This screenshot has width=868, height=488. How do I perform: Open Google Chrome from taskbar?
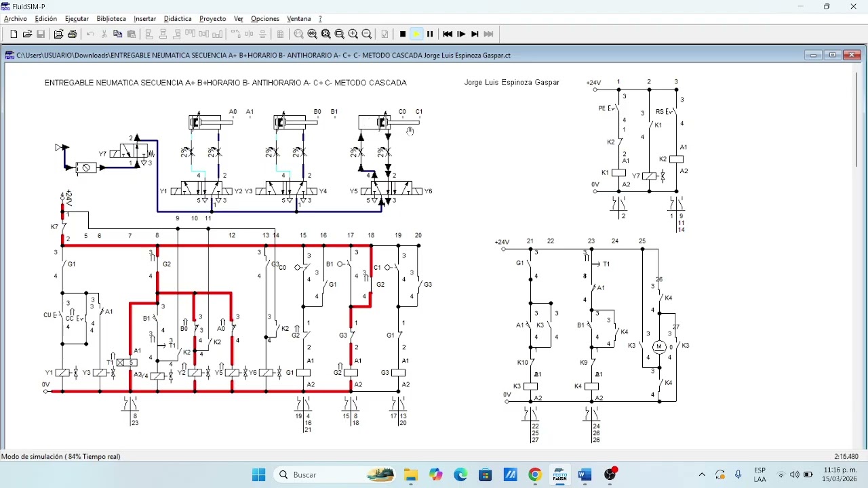[x=535, y=475]
